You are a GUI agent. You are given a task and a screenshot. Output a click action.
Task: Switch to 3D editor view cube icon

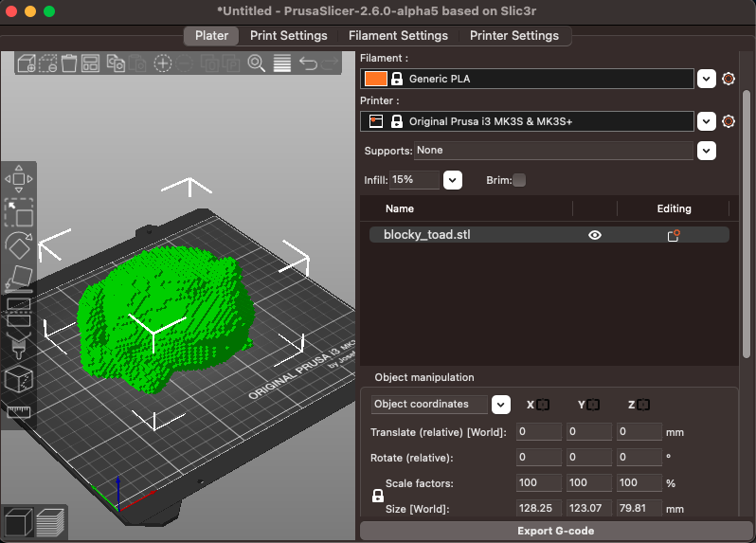coord(18,522)
